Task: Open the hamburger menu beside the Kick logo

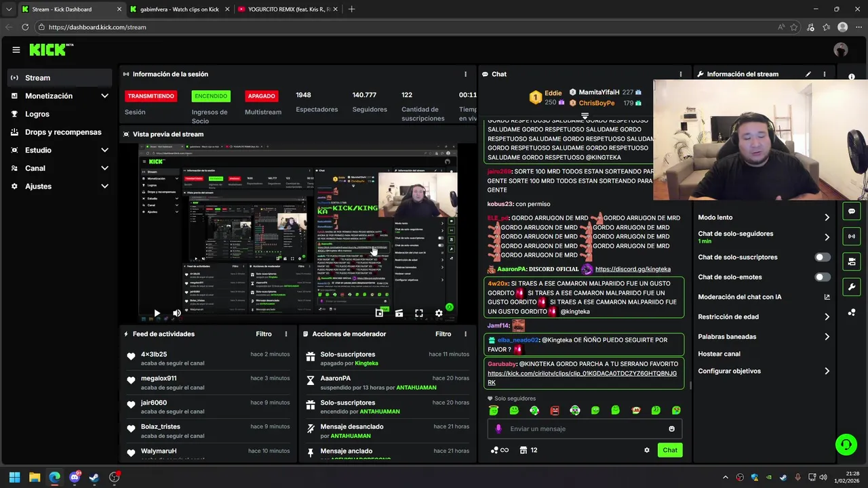Action: [x=16, y=49]
